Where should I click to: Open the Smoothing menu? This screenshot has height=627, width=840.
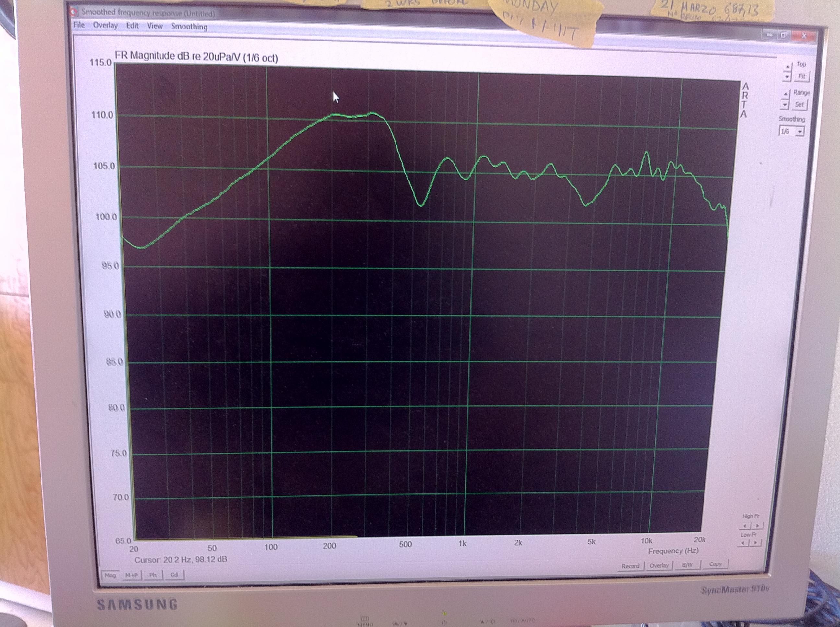[x=189, y=27]
